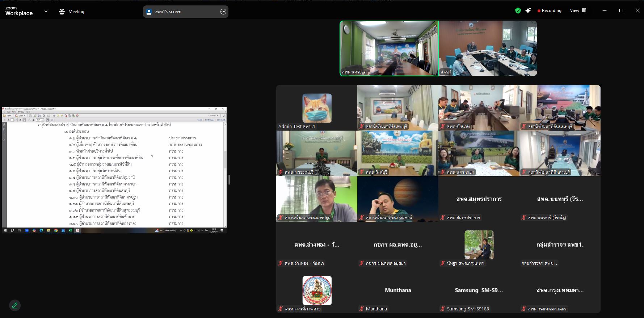Select the Admin Test สพข.1 cat avatar

pos(317,108)
